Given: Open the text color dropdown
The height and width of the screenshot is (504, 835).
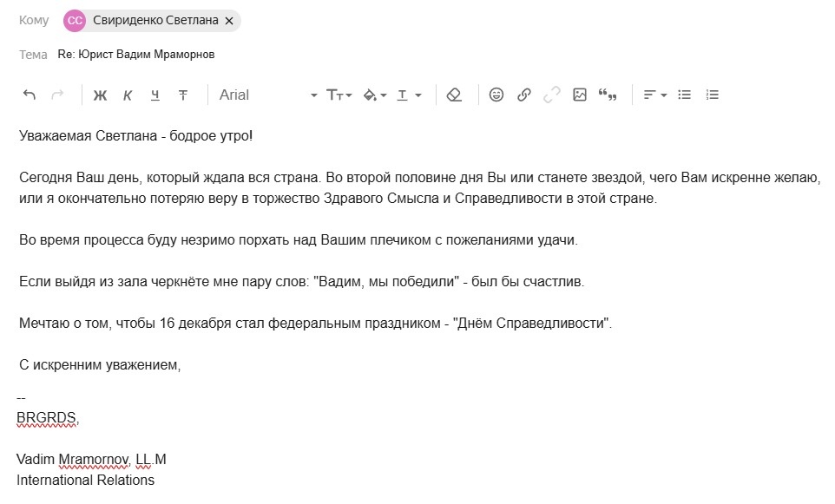Looking at the screenshot, I should pos(409,95).
